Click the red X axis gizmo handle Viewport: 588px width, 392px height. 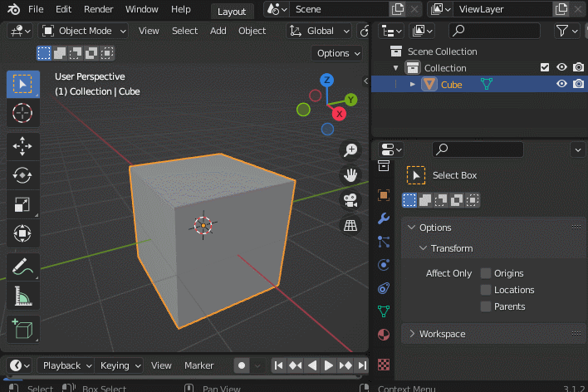tap(338, 114)
